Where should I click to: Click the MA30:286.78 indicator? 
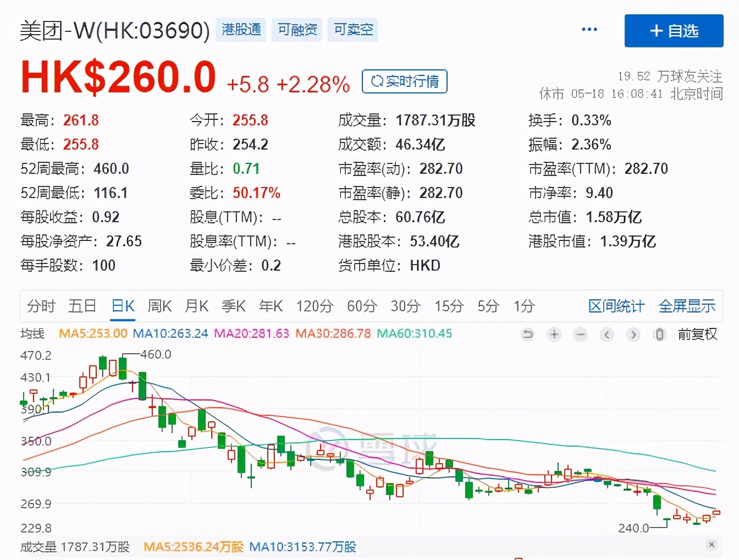(333, 333)
